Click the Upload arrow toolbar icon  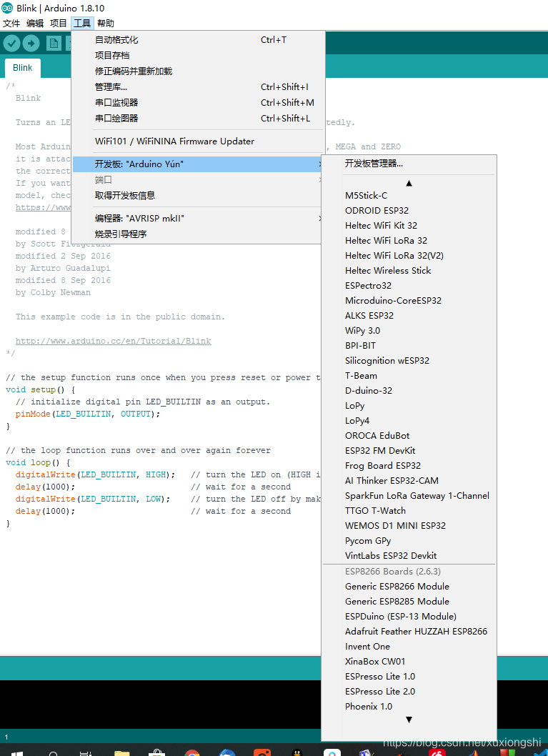[x=31, y=44]
